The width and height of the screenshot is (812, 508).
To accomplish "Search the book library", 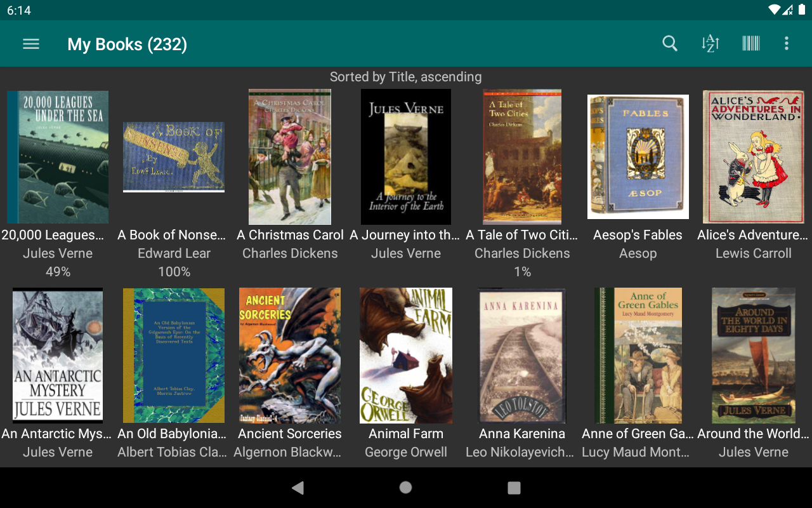I will pos(670,43).
